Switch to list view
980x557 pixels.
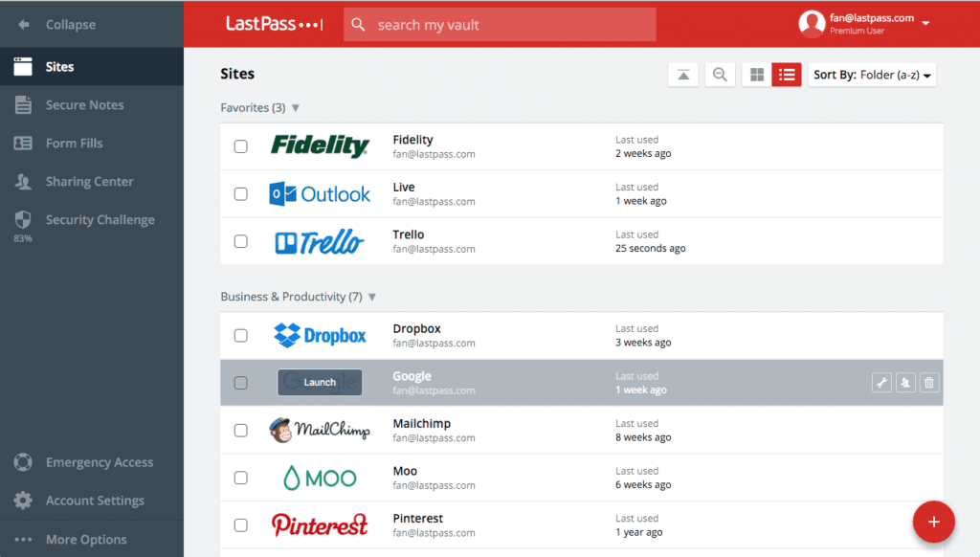tap(787, 75)
